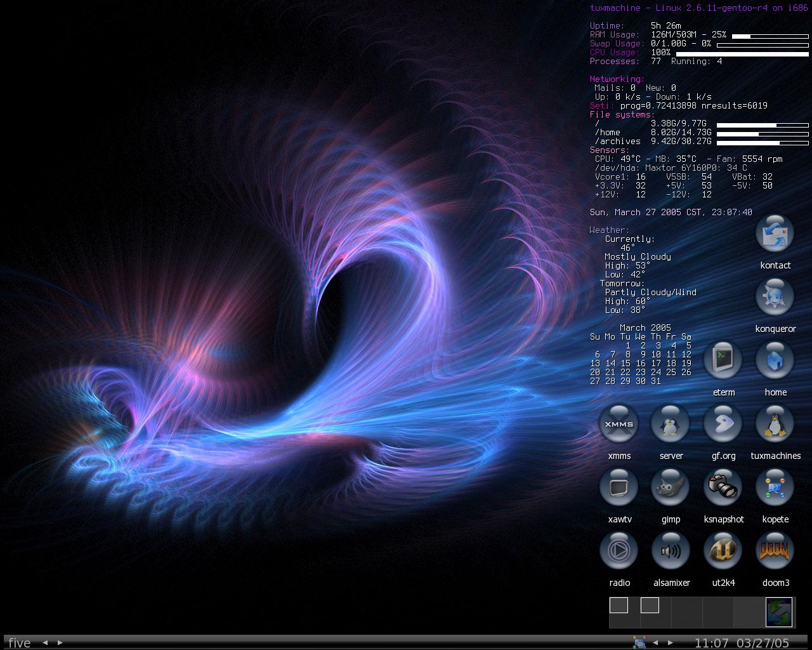Open the eterm terminal icon
This screenshot has width=812, height=650.
tap(723, 360)
